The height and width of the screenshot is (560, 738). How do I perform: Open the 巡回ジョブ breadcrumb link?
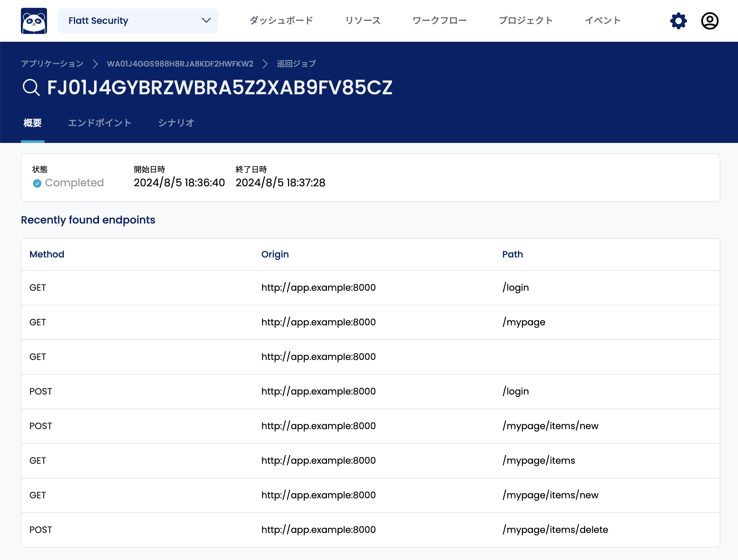[x=296, y=64]
